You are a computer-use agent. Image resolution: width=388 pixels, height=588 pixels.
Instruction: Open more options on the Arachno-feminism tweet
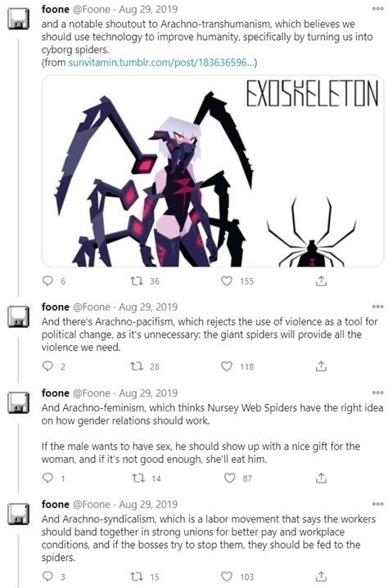pos(378,393)
